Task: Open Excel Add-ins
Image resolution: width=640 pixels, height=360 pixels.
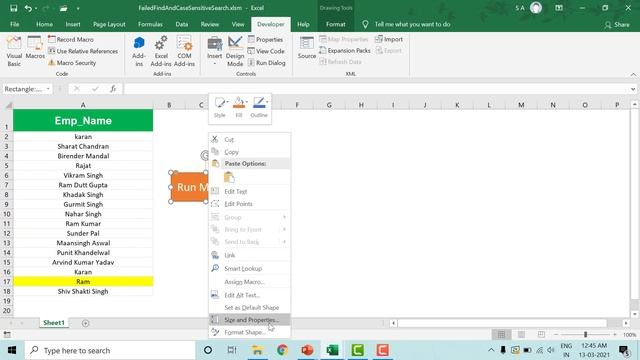Action: pos(161,51)
